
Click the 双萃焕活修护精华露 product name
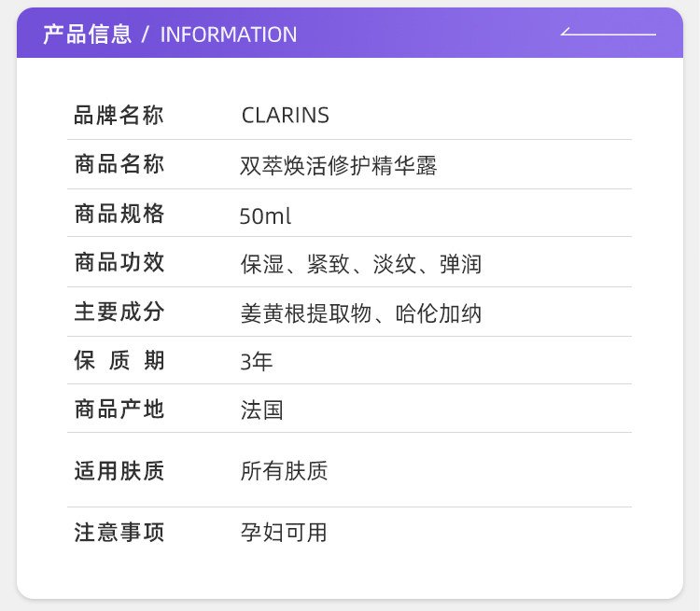[339, 166]
